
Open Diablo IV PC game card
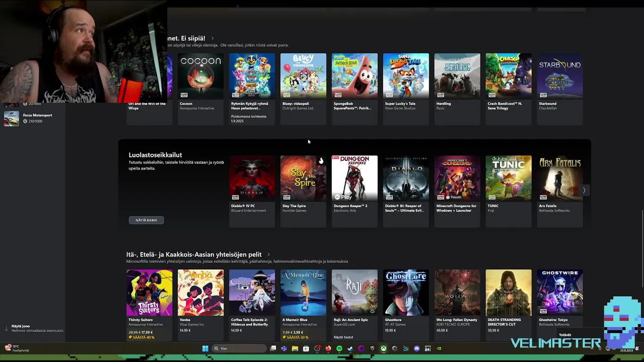(x=252, y=191)
